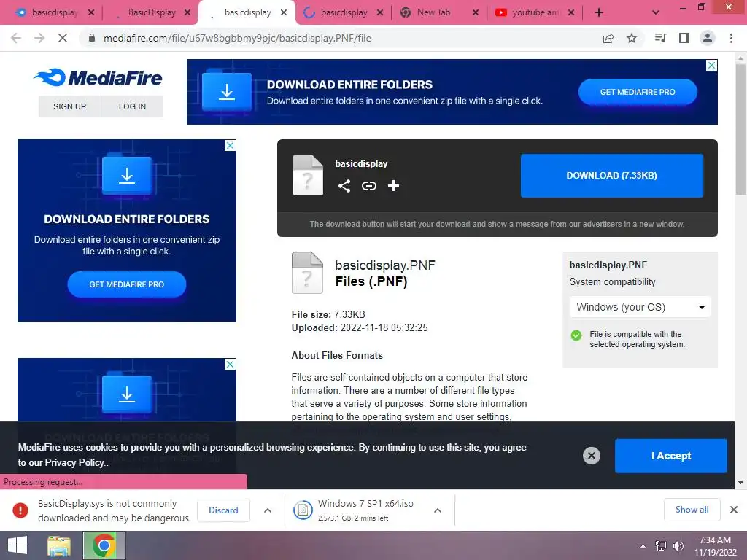The height and width of the screenshot is (560, 747).
Task: Discard the BasicDisplay.sys download
Action: (x=223, y=510)
